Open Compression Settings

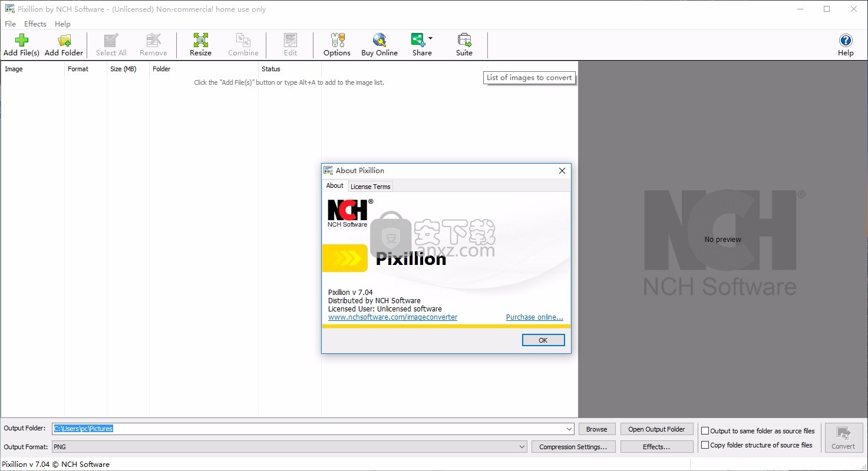(573, 447)
